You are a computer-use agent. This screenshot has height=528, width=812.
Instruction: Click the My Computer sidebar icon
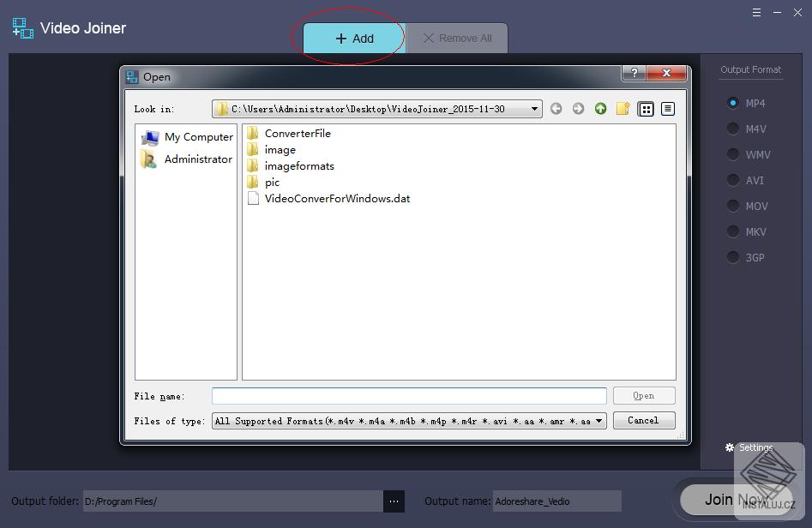[150, 137]
